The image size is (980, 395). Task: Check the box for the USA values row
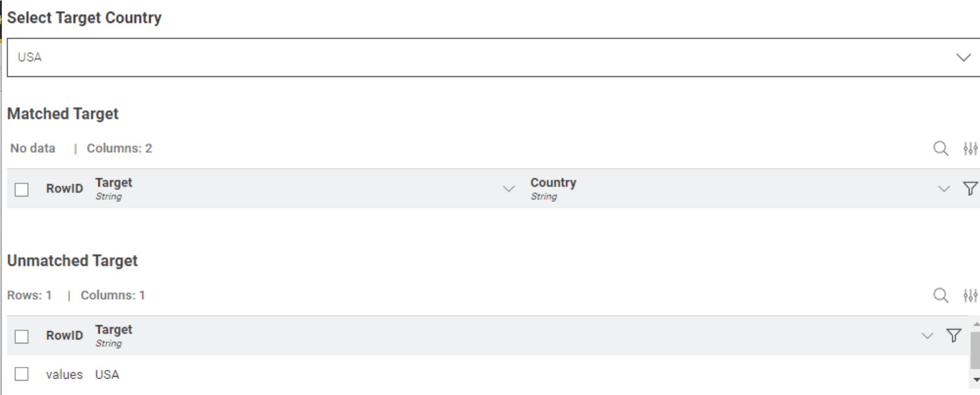click(x=22, y=374)
